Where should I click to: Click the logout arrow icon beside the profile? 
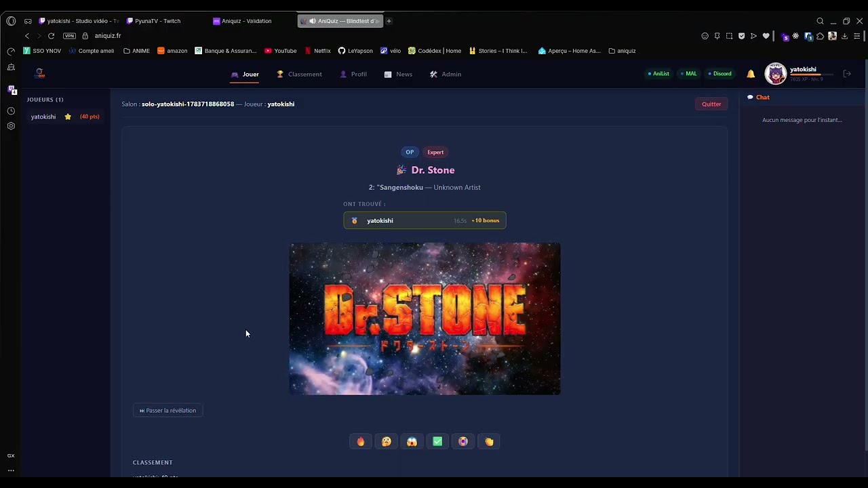click(x=847, y=74)
